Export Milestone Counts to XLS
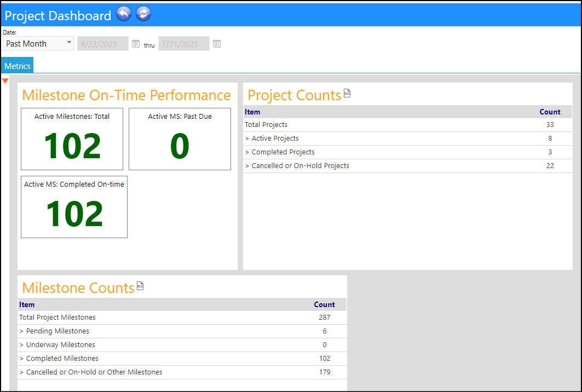The width and height of the screenshot is (582, 392). click(x=140, y=286)
